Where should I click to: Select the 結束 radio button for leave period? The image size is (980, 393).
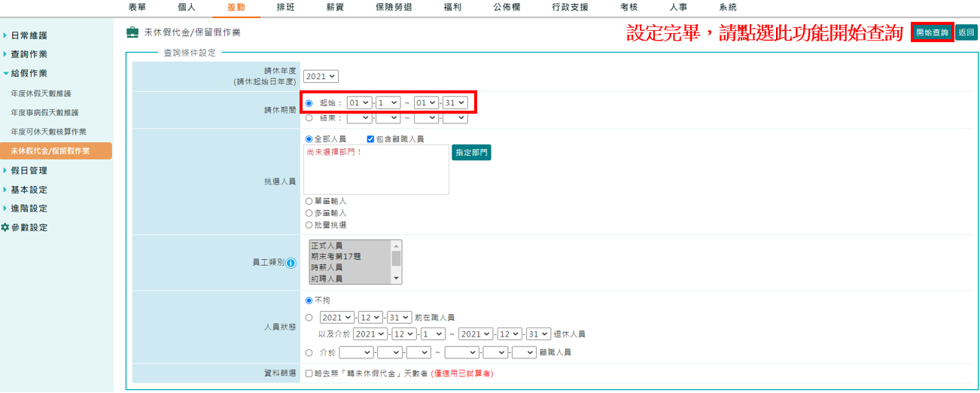[x=309, y=117]
